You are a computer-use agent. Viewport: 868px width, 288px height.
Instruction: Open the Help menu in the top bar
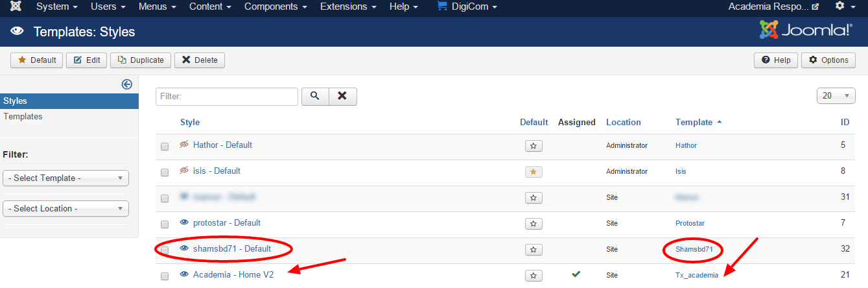(404, 6)
